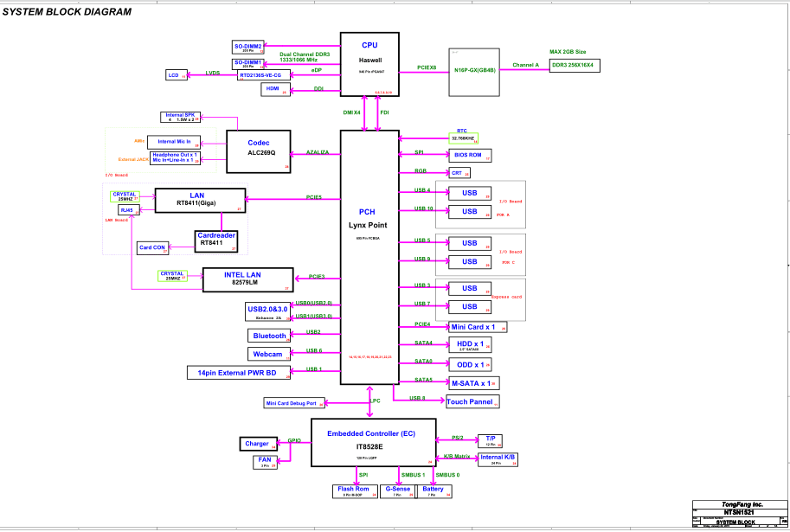790x532 pixels.
Task: Click the BIOS ROM block
Action: click(470, 155)
